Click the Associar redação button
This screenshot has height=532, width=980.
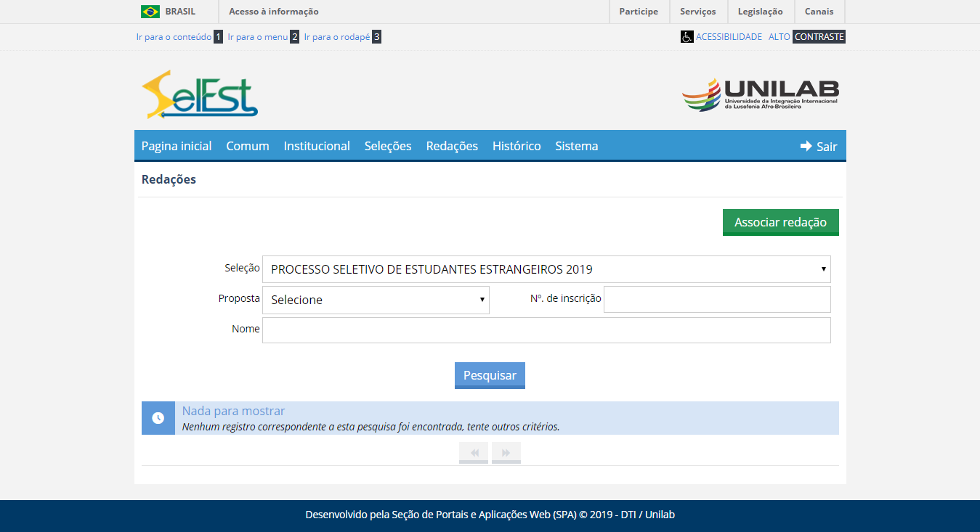click(x=780, y=222)
